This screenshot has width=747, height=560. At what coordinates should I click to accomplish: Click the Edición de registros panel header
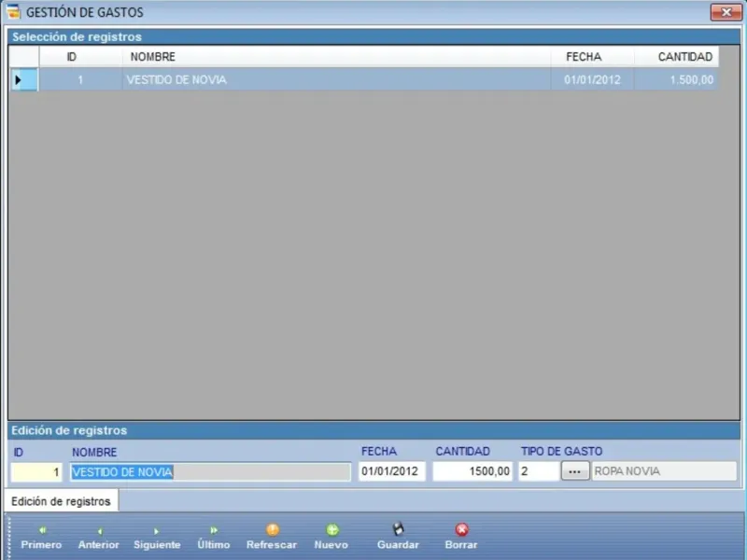coord(374,430)
